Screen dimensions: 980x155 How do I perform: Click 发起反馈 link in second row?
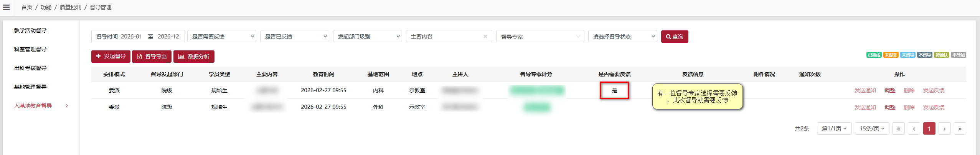tap(934, 107)
